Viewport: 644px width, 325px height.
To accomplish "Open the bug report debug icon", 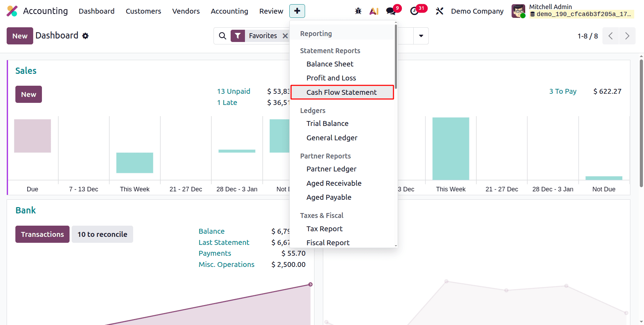I will 358,11.
